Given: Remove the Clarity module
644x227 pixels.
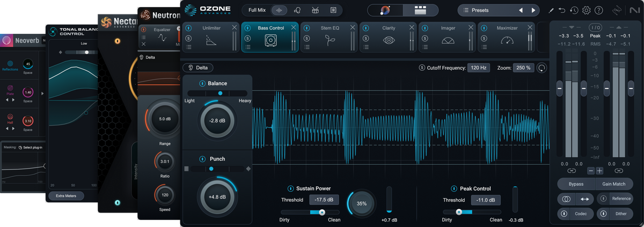Looking at the screenshot, I should coord(412,27).
